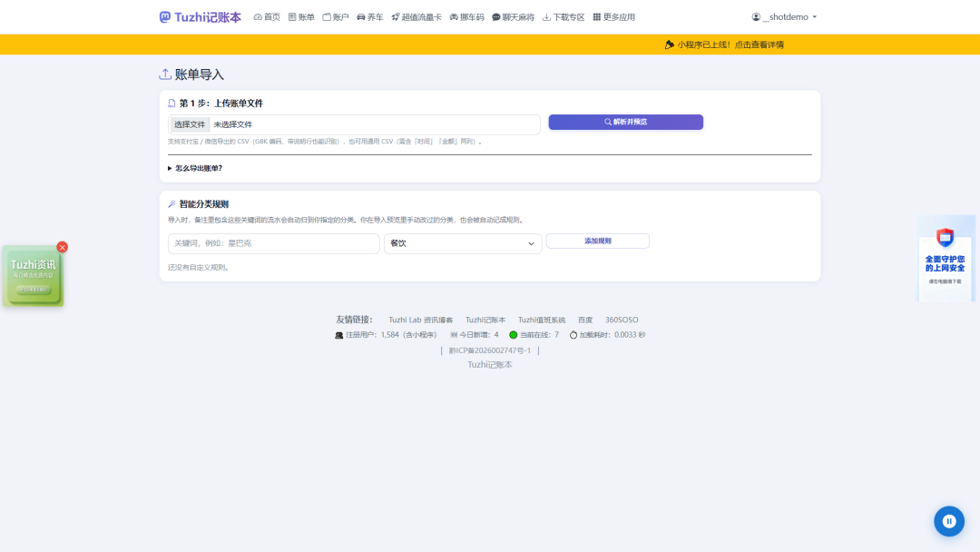Viewport: 980px width, 552px height.
Task: Click the Tuzhi记账本 logo in the header
Action: (x=200, y=17)
